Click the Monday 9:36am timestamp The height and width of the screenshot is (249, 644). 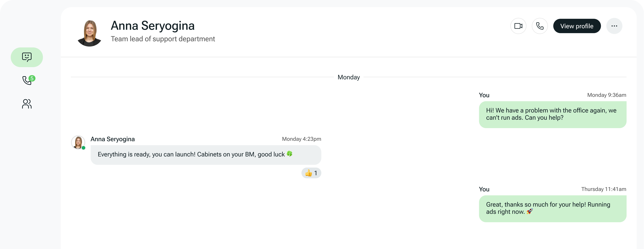[607, 95]
